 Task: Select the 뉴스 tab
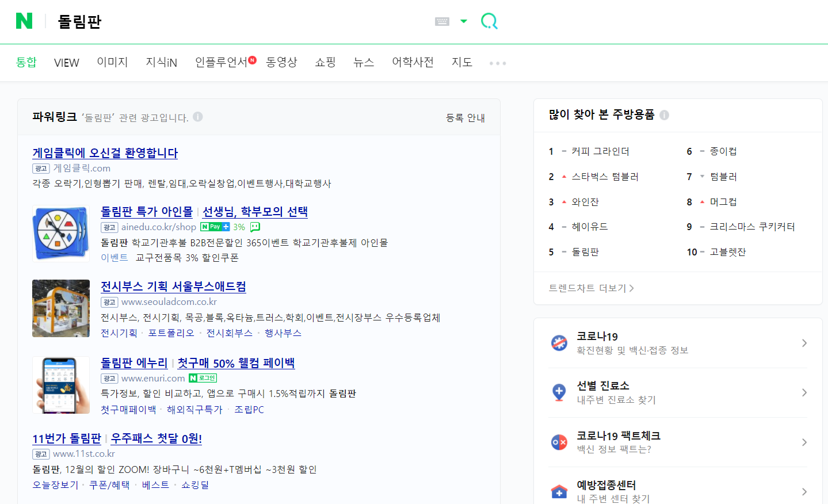click(x=364, y=62)
